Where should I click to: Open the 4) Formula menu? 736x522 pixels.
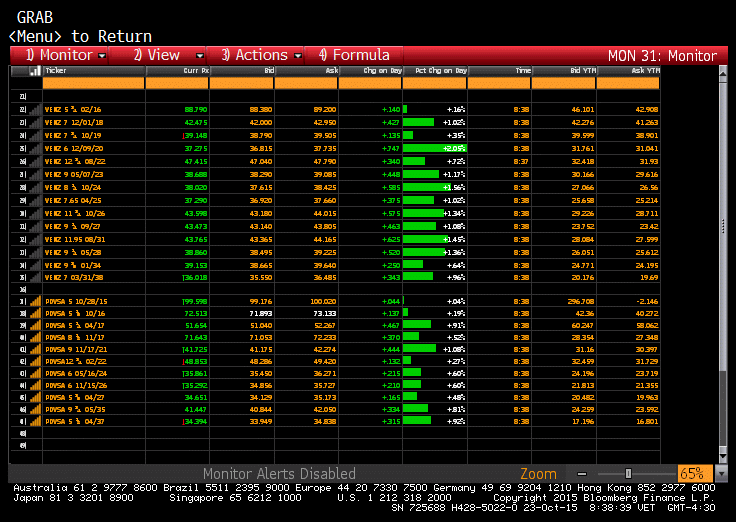(x=354, y=55)
